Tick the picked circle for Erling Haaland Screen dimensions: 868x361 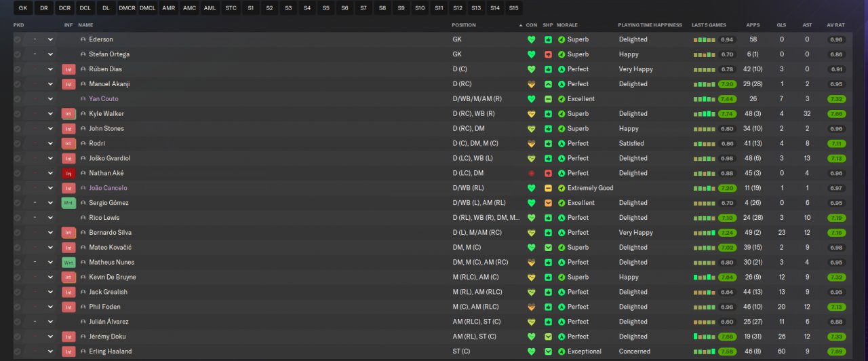[17, 351]
